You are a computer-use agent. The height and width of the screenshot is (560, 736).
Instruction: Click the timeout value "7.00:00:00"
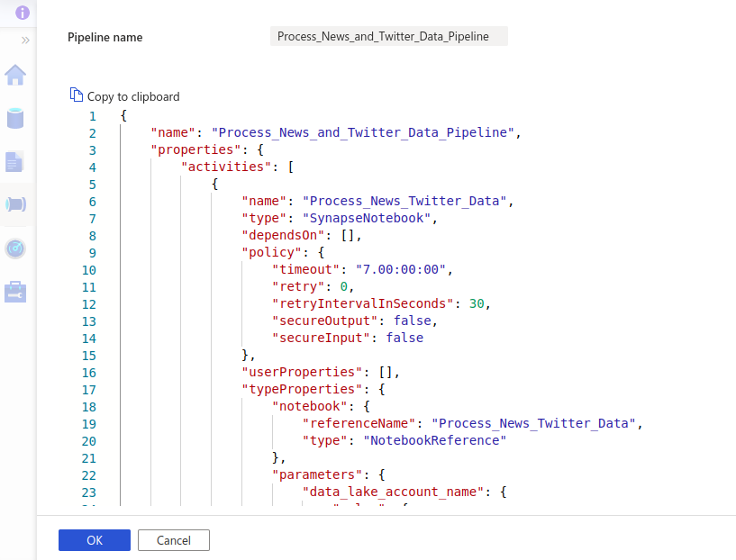click(x=402, y=270)
